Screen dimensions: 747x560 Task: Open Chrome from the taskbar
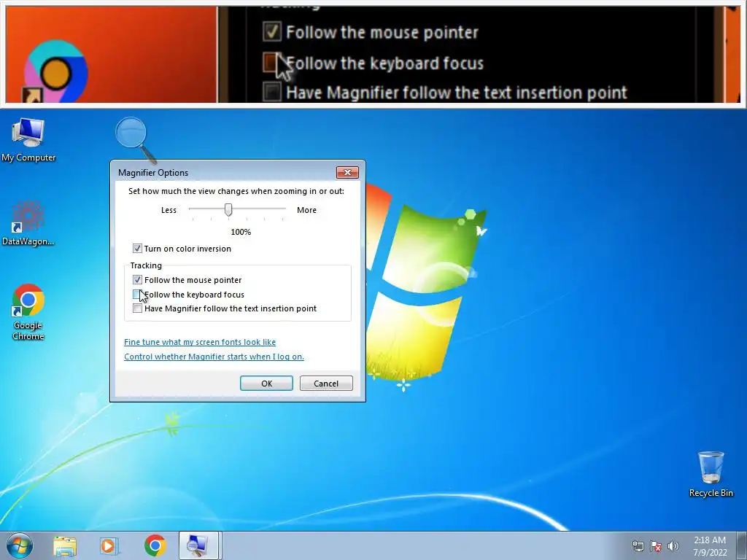155,545
